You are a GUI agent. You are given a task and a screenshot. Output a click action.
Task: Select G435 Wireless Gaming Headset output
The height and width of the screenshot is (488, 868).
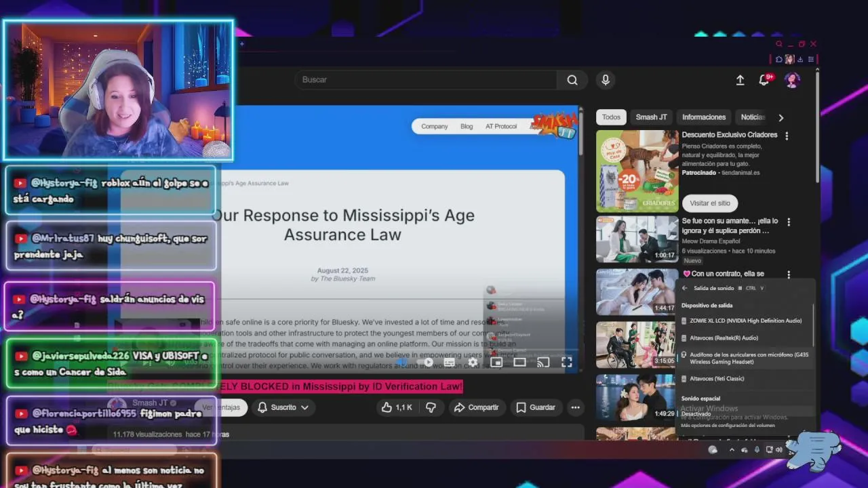[745, 358]
